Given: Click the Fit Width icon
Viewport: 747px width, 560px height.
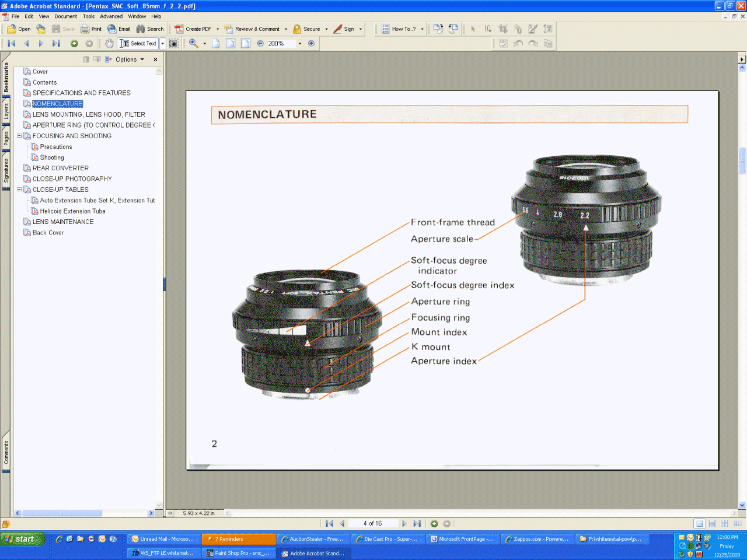Looking at the screenshot, I should coord(246,43).
